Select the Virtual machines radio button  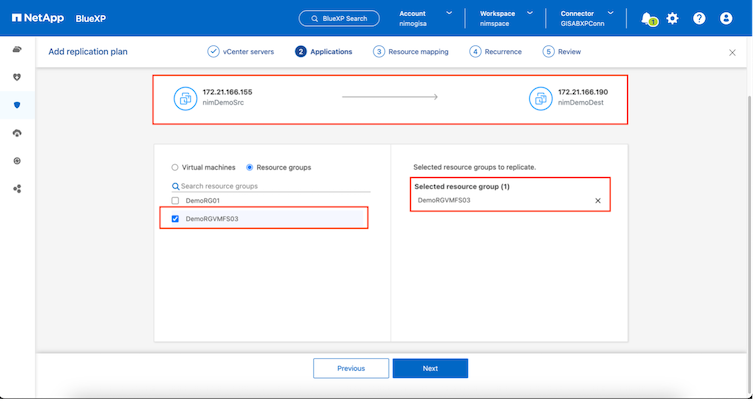[176, 168]
